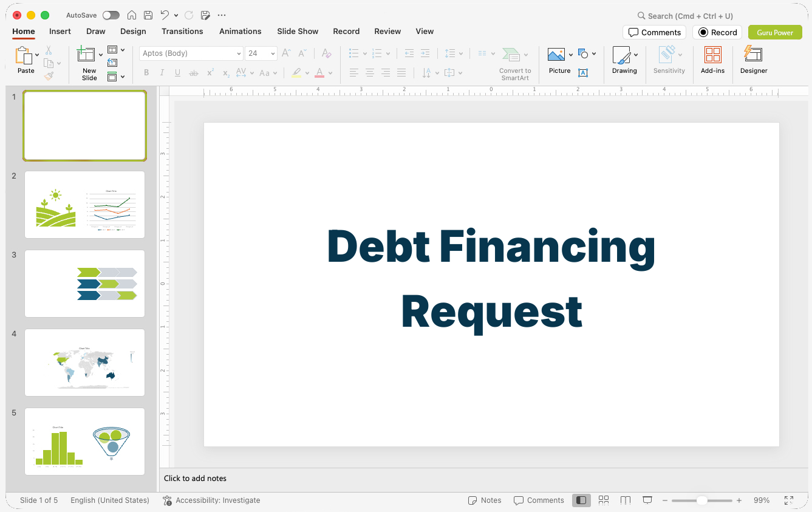Toggle Subscript formatting
Screen dimensions: 812x512
(x=226, y=73)
